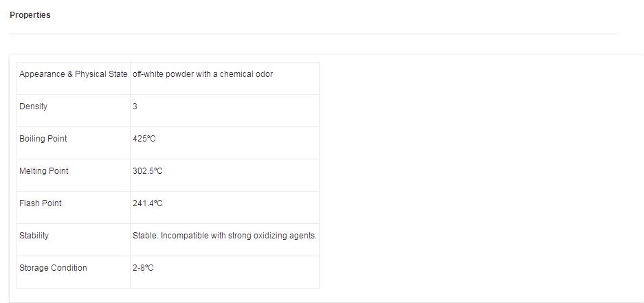Click the word 'odor' in appearance description
The image size is (644, 303).
tap(265, 74)
